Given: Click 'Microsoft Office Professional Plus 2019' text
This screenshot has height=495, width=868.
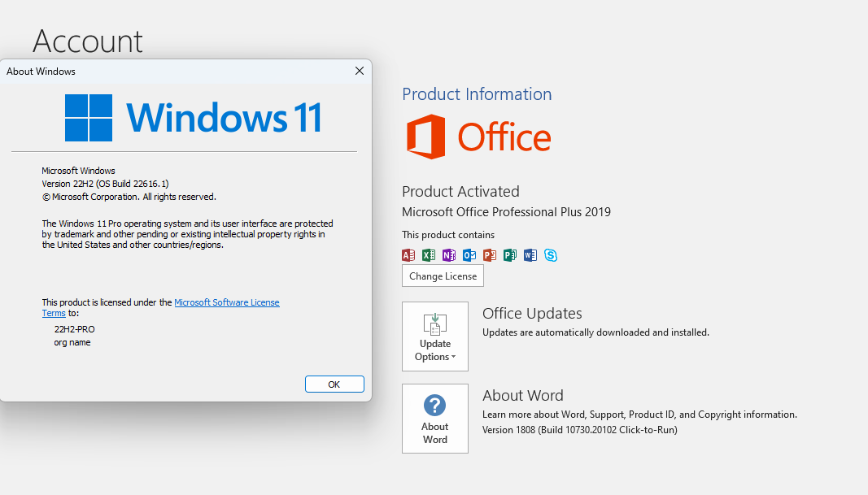Looking at the screenshot, I should (506, 212).
